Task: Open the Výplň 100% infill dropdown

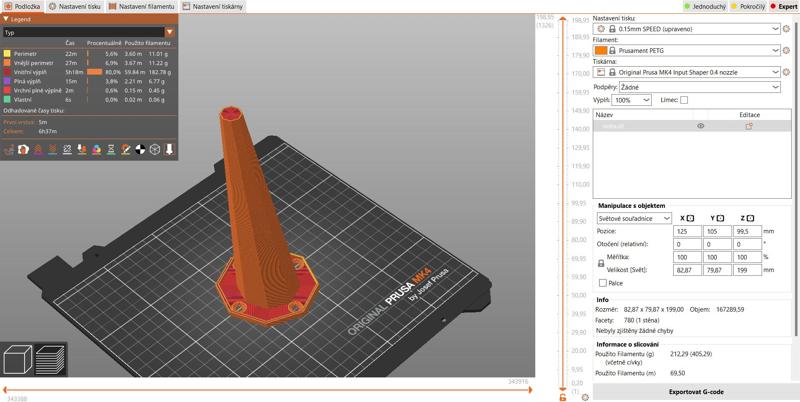Action: 631,100
